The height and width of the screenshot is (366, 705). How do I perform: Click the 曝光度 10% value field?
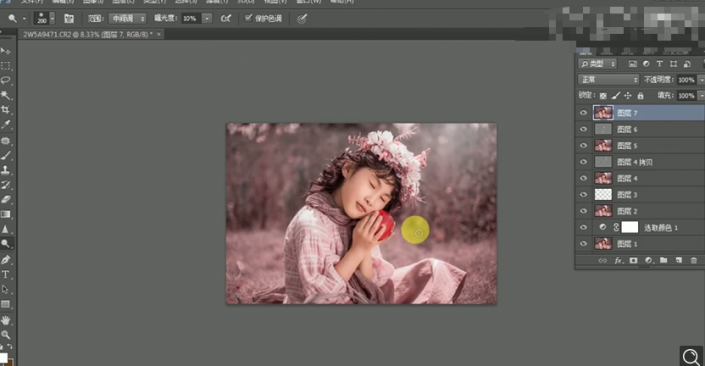click(191, 18)
